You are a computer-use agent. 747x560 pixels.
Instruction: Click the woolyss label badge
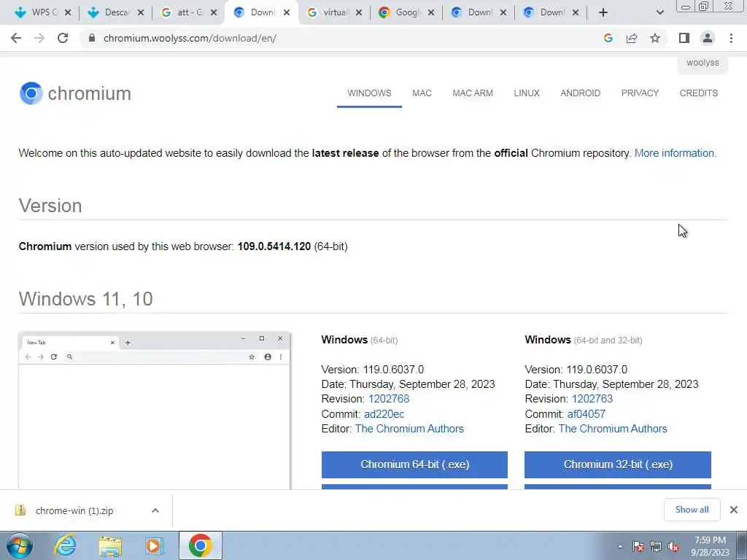click(703, 63)
